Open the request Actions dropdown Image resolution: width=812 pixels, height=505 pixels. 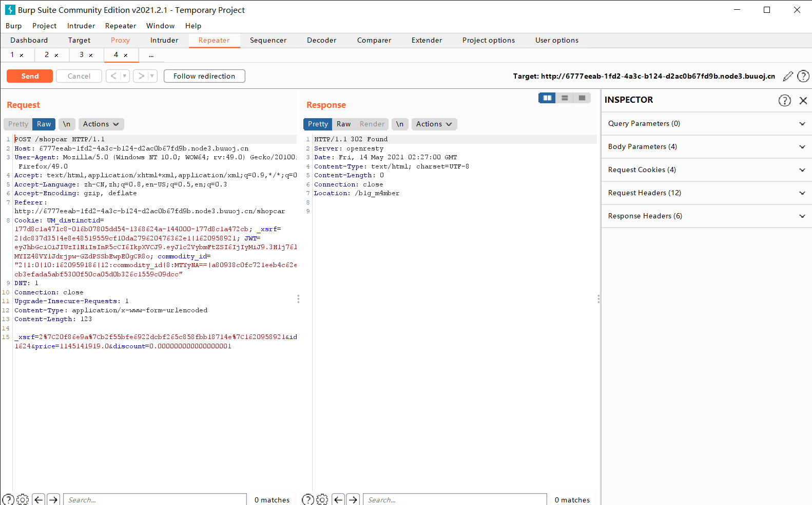[x=101, y=124]
